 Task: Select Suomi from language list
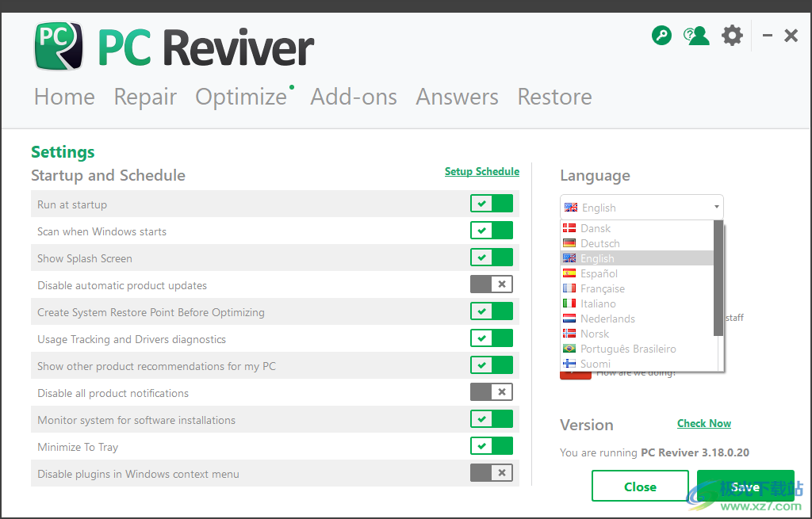[x=637, y=363]
